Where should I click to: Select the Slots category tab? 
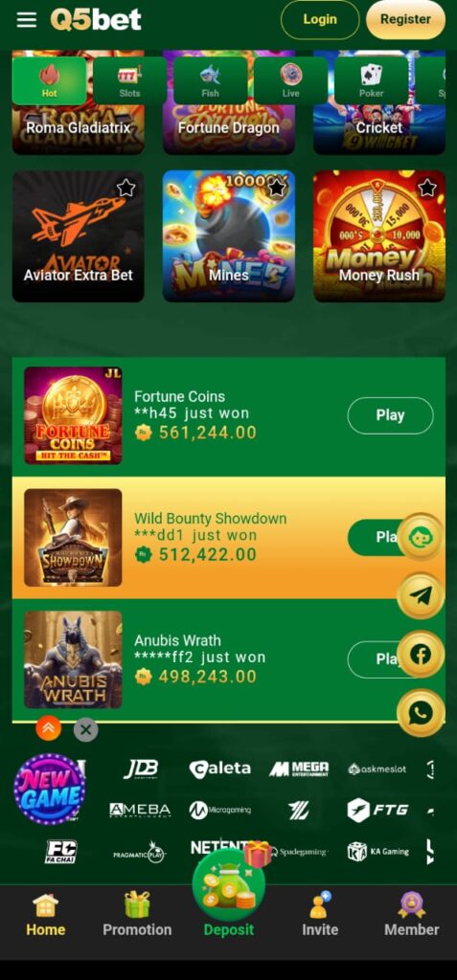(x=129, y=80)
